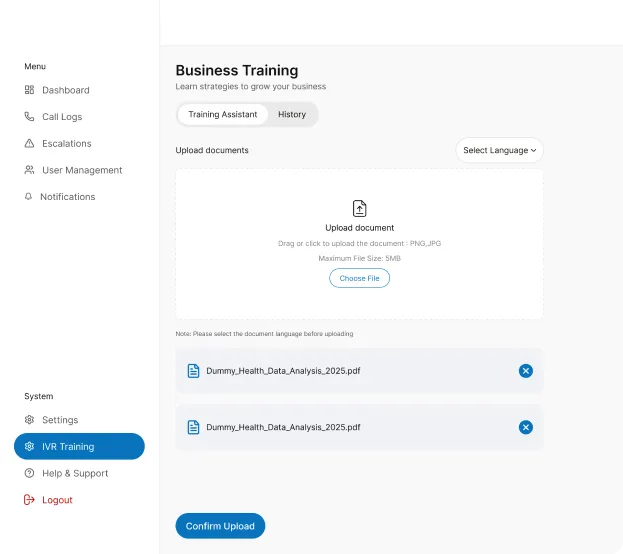
Task: Click the drag or click to upload hint
Action: (359, 243)
